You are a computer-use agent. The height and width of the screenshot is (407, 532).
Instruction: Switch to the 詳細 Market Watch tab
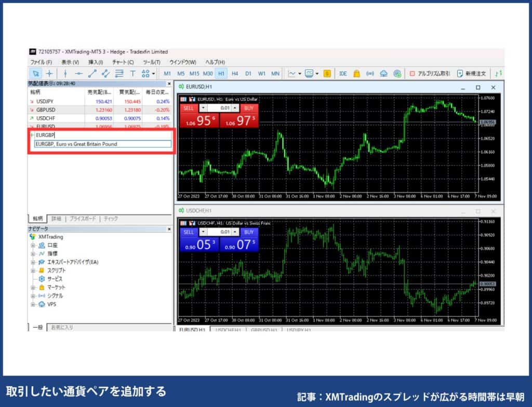(56, 219)
